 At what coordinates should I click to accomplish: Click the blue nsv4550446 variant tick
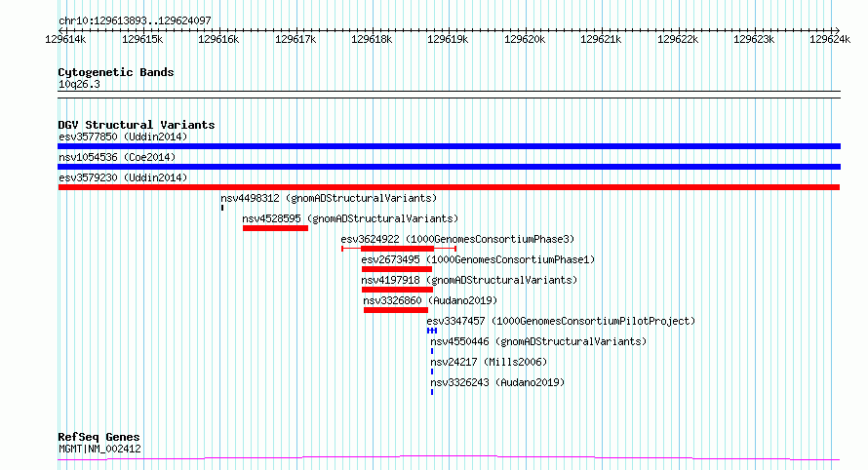pos(432,351)
